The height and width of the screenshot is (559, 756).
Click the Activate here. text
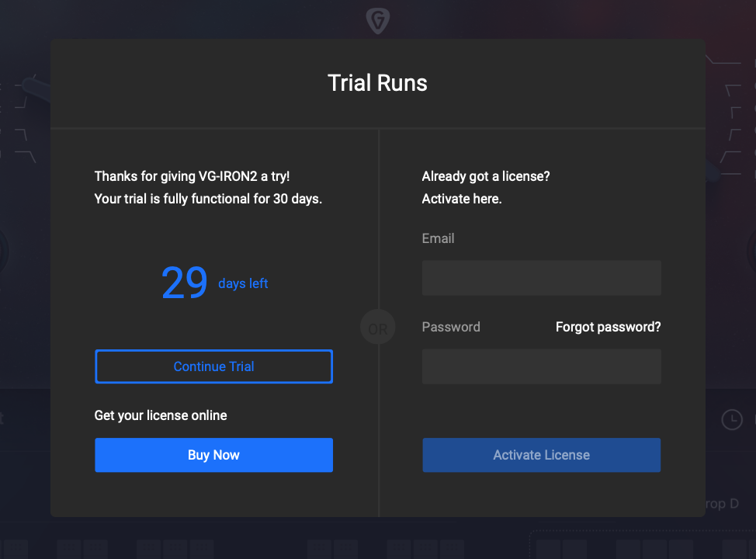[x=462, y=199]
